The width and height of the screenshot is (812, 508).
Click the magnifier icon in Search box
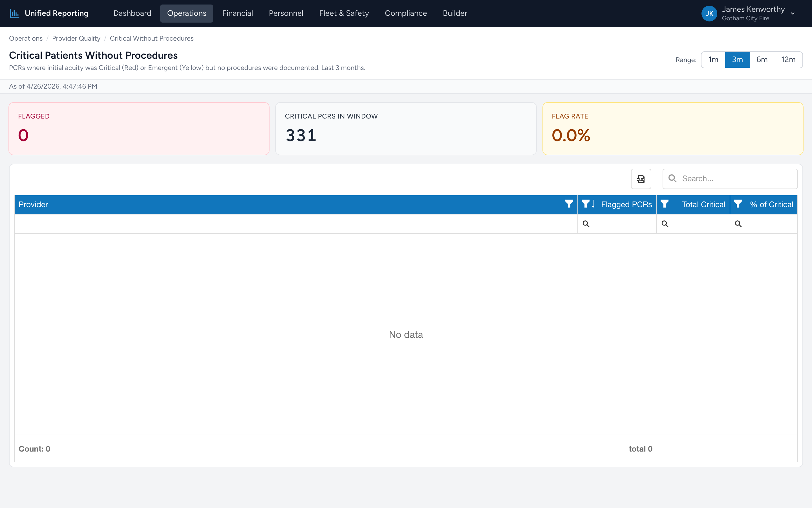tap(672, 178)
